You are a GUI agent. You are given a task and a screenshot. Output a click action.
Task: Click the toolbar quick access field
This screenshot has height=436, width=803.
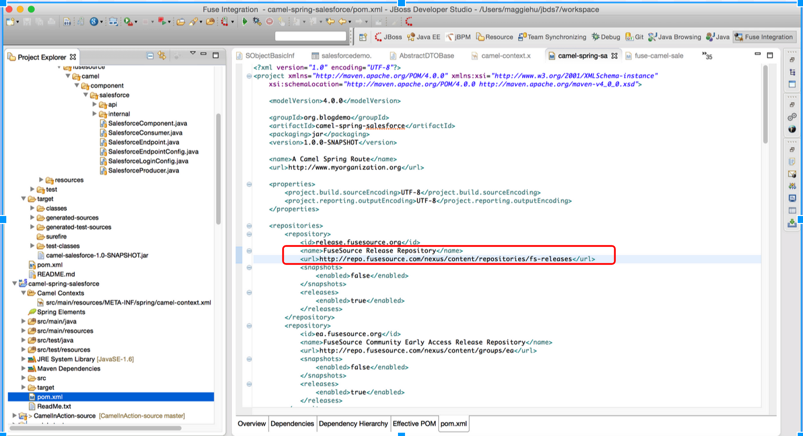(310, 36)
